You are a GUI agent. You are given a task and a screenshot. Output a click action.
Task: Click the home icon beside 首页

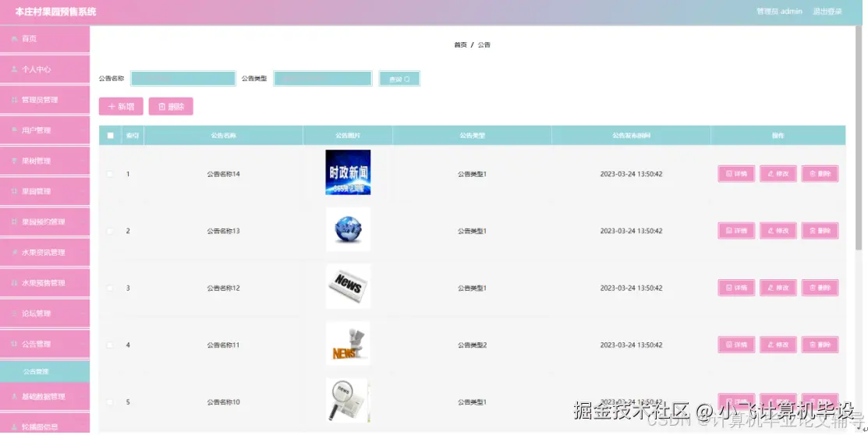point(14,39)
